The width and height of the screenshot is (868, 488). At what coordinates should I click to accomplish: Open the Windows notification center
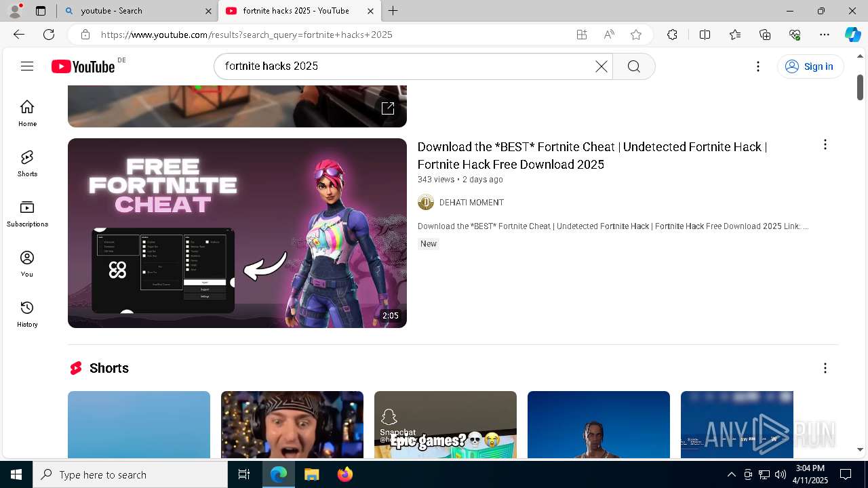(x=846, y=474)
